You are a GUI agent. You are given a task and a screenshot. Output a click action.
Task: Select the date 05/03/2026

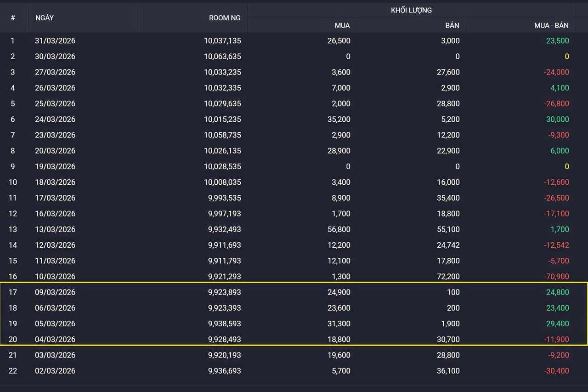point(55,324)
